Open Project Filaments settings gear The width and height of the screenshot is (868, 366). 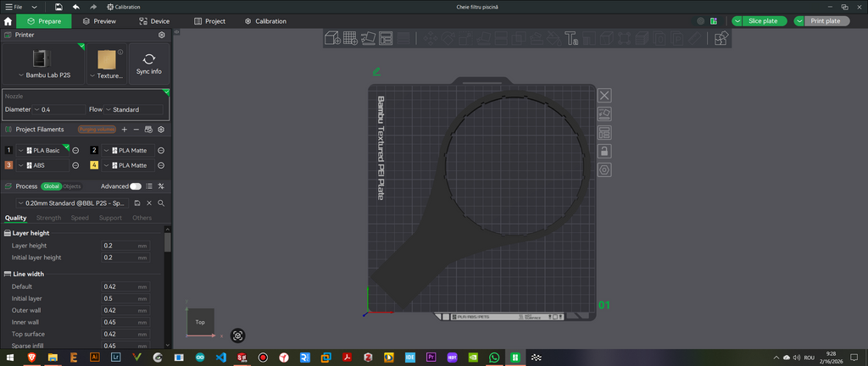coord(162,130)
